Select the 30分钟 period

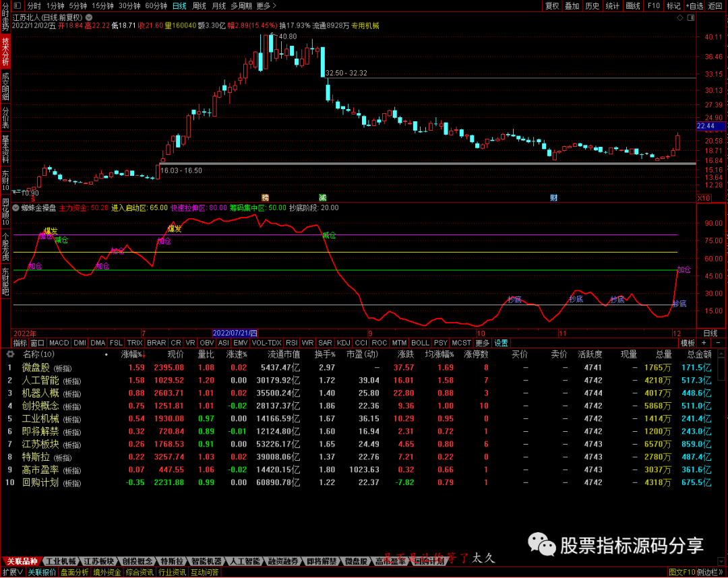point(129,6)
